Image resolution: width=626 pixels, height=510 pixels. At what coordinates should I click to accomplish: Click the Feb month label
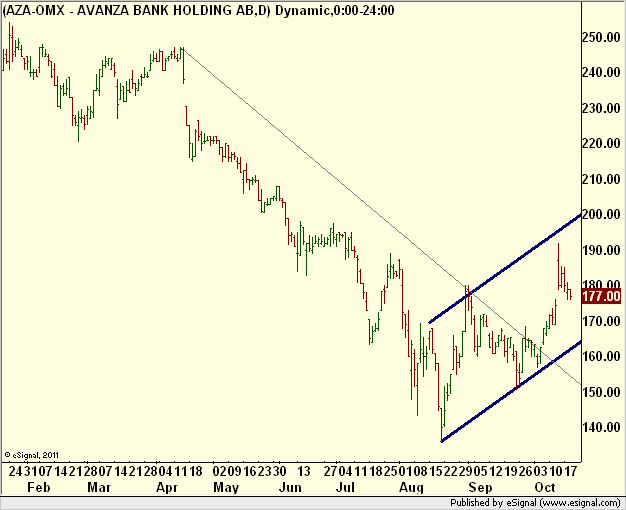[39, 488]
